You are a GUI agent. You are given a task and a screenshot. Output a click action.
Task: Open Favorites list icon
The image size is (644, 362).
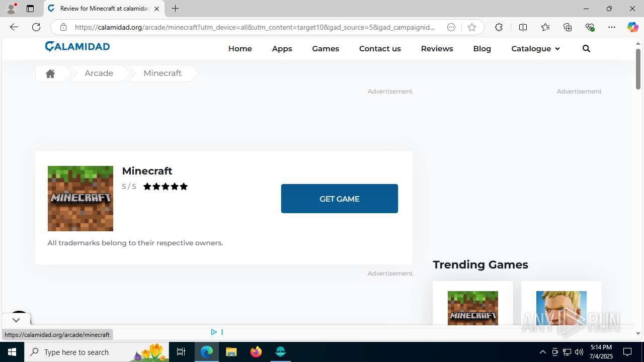point(545,27)
